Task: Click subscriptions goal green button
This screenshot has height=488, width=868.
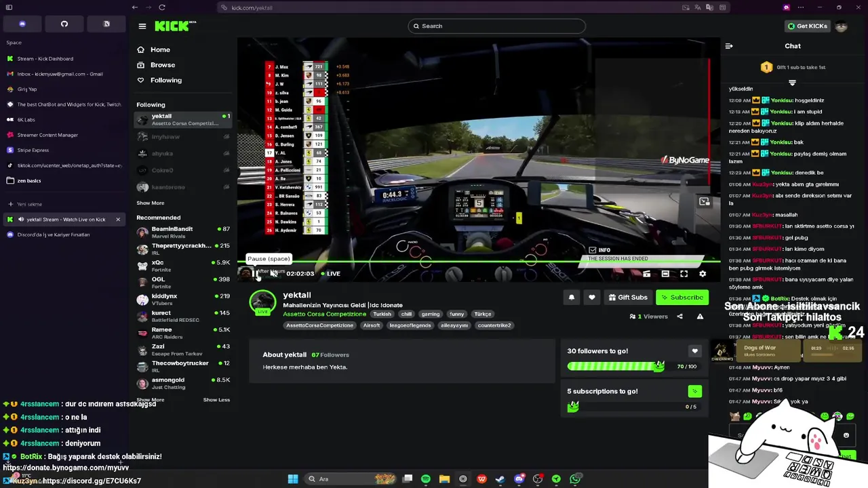Action: 694,391
